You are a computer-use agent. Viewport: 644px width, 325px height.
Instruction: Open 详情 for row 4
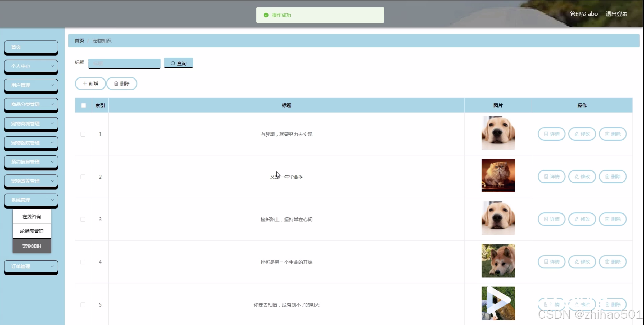tap(551, 262)
